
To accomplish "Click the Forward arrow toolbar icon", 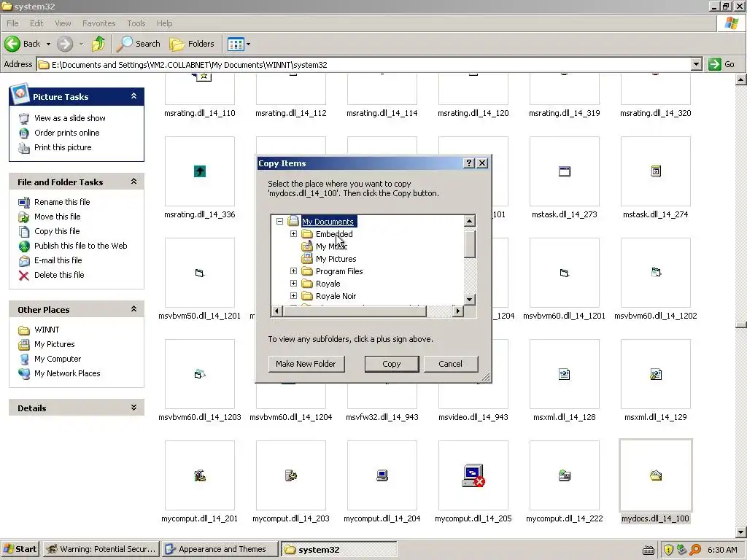I will [x=65, y=44].
